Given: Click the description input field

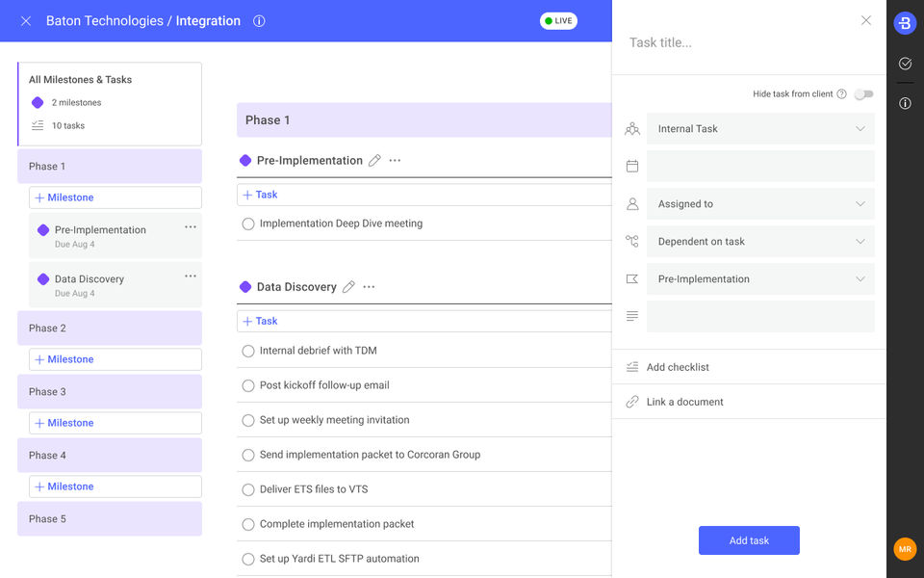Looking at the screenshot, I should point(760,316).
